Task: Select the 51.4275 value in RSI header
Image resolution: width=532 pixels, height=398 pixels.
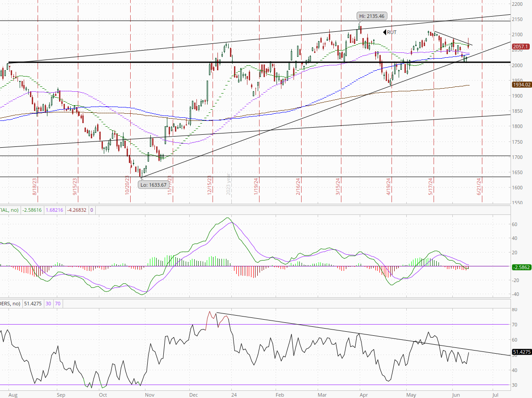Action: coord(33,304)
